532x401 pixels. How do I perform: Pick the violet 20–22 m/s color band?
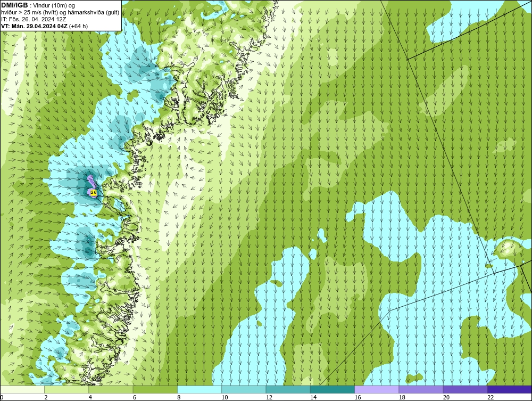click(465, 389)
